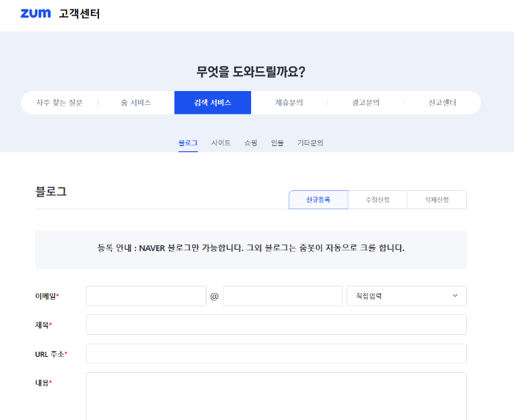The width and height of the screenshot is (514, 420).
Task: Click the 무엇을 도와드릴까요? heading
Action: 251,72
